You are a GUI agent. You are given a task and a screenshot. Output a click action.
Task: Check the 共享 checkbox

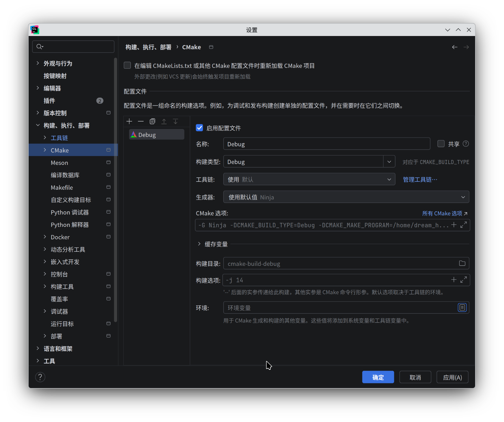coord(441,144)
